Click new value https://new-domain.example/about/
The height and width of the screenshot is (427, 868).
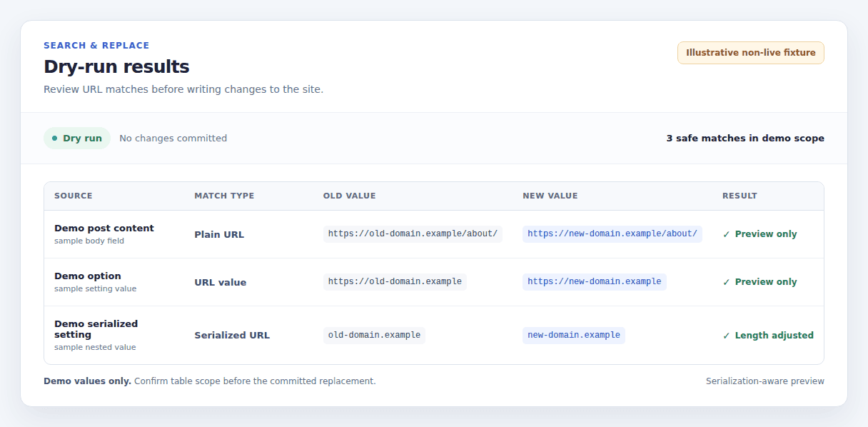point(612,234)
